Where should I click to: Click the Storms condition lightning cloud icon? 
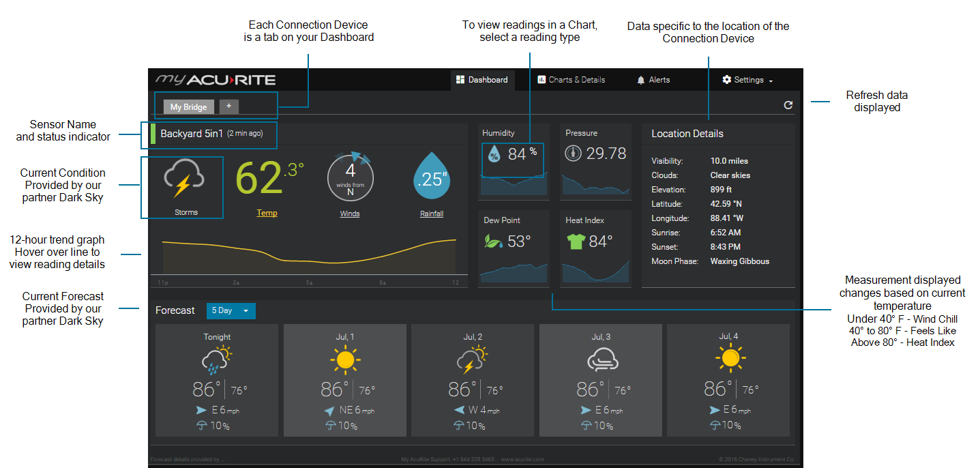(x=184, y=179)
